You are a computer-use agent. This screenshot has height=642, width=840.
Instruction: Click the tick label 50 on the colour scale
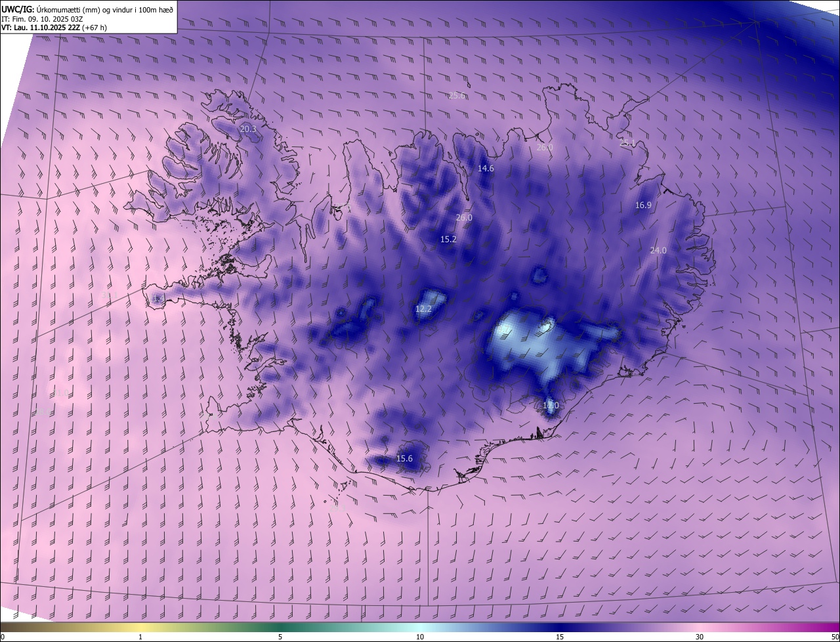tap(835, 637)
